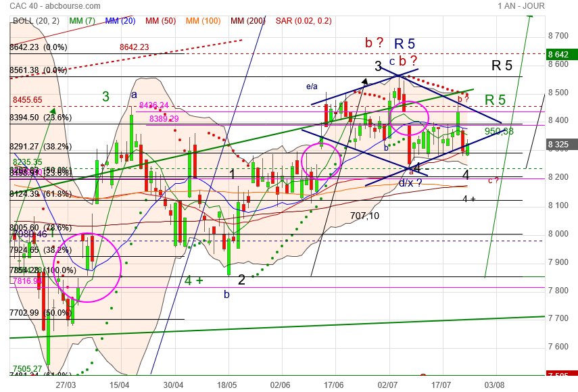Image resolution: width=578 pixels, height=392 pixels.
Task: Select the green MM (7) legend entry
Action: (82, 21)
